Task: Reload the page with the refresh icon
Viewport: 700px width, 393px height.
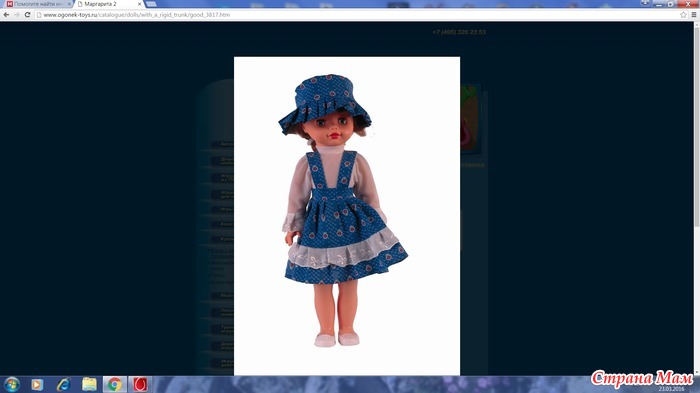Action: [x=27, y=15]
